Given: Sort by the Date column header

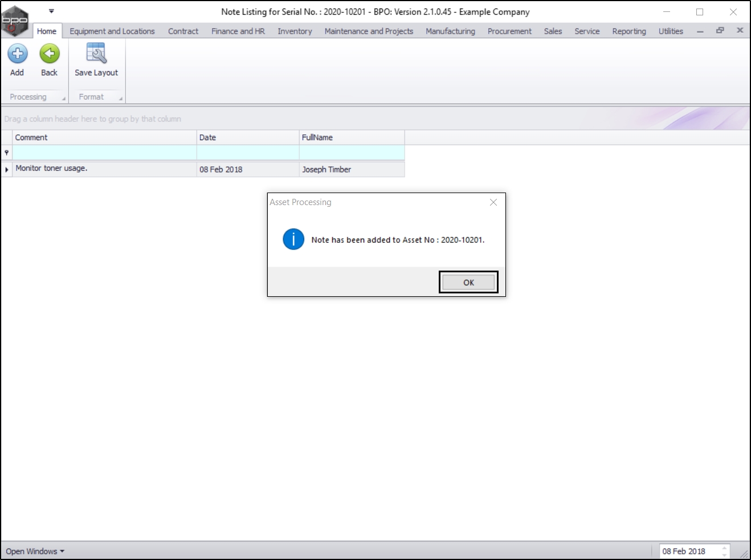Looking at the screenshot, I should (x=248, y=137).
